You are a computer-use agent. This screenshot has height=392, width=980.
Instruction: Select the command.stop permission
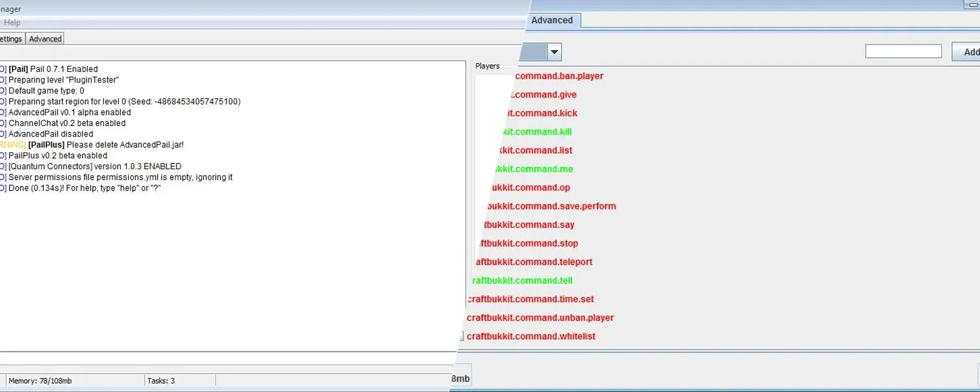tap(529, 243)
